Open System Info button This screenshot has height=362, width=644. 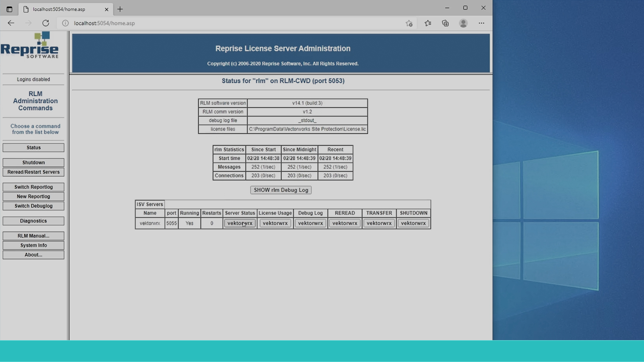[33, 245]
